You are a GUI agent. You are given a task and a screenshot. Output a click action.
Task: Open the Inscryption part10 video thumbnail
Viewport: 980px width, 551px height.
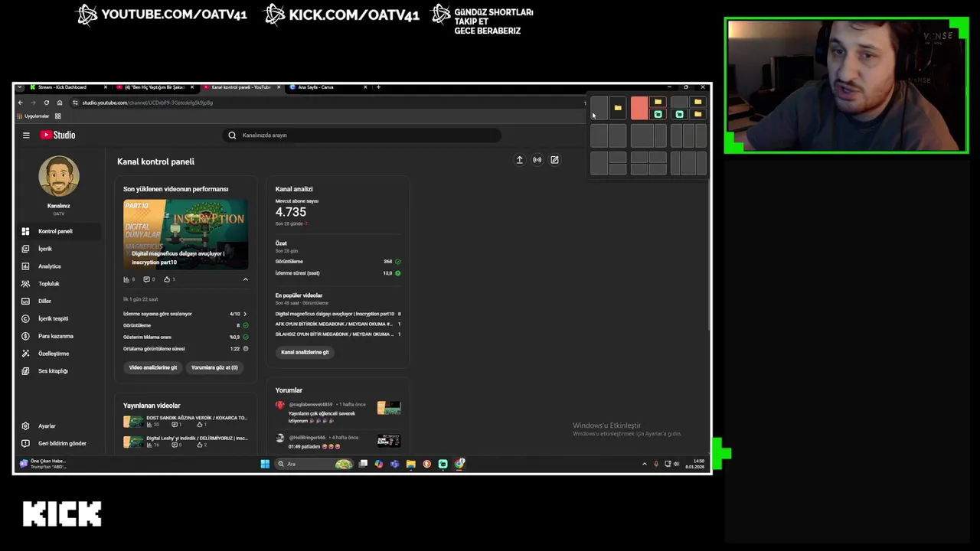[x=185, y=234]
